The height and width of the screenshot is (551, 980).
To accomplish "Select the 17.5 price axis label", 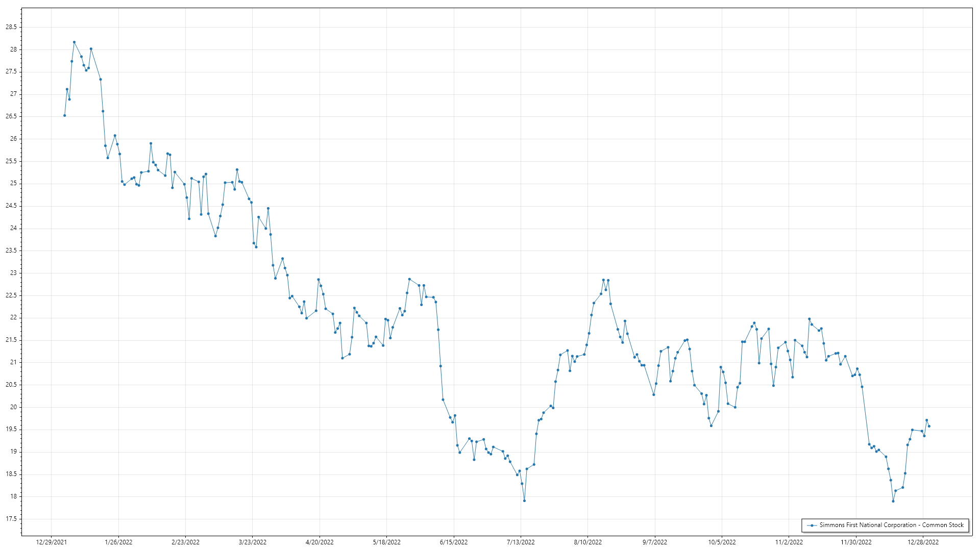I will pos(11,519).
